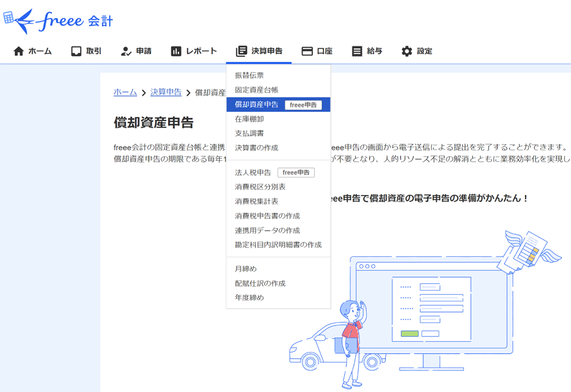Image resolution: width=571 pixels, height=392 pixels.
Task: Click the receipt icon beside 給与
Action: click(x=357, y=51)
